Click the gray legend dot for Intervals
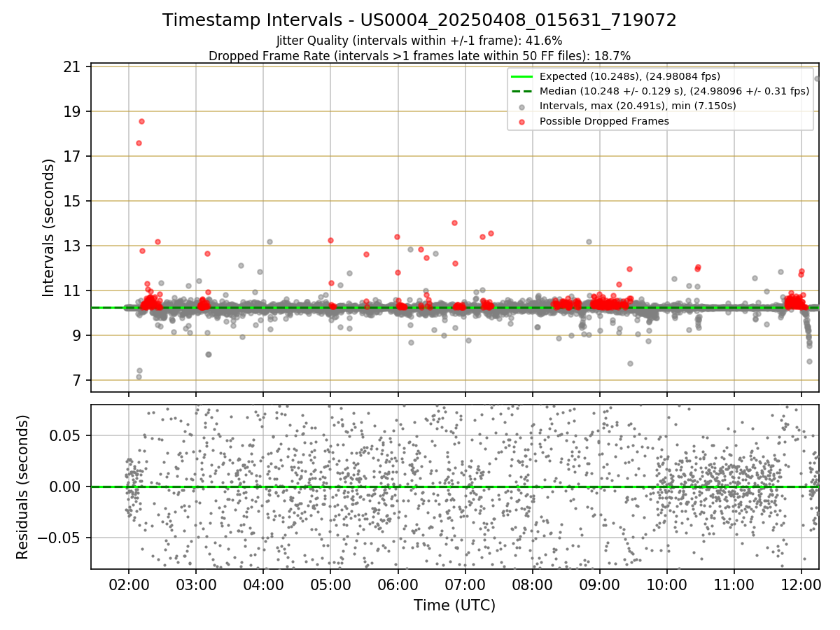 pos(522,106)
